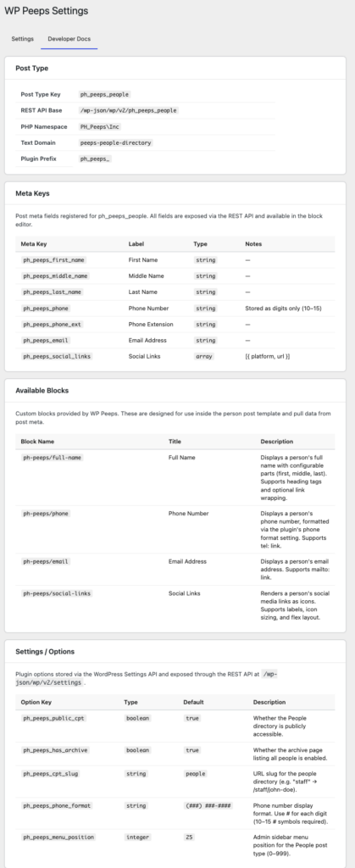Click the ph_peeps_public_cpt option key
355x868 pixels.
pos(54,718)
